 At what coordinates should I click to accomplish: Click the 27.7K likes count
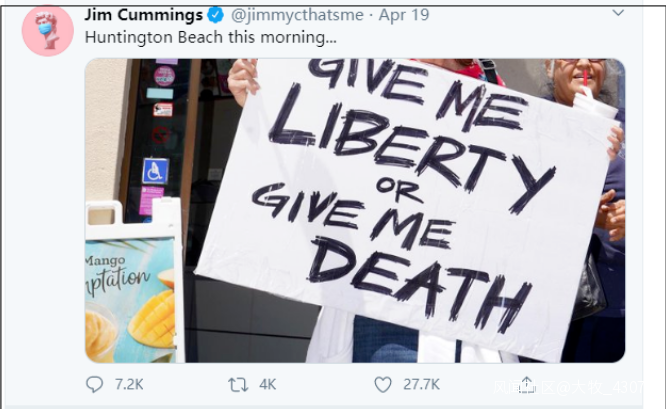pos(421,385)
